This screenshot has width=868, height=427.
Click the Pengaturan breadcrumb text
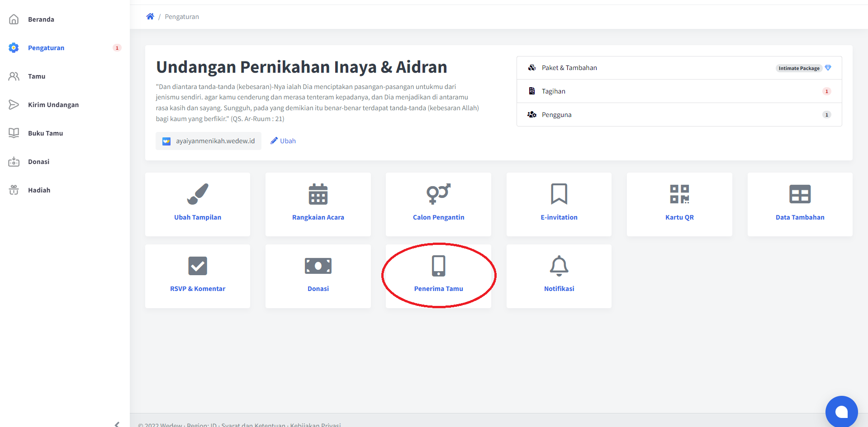182,16
